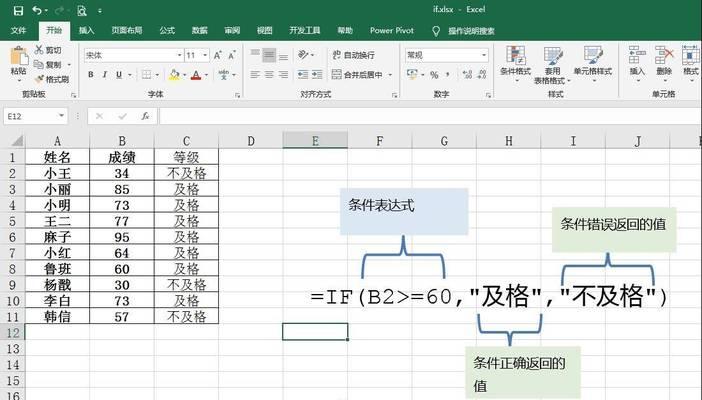Click the Undo arrow icon
Image resolution: width=702 pixels, height=400 pixels.
[x=38, y=10]
